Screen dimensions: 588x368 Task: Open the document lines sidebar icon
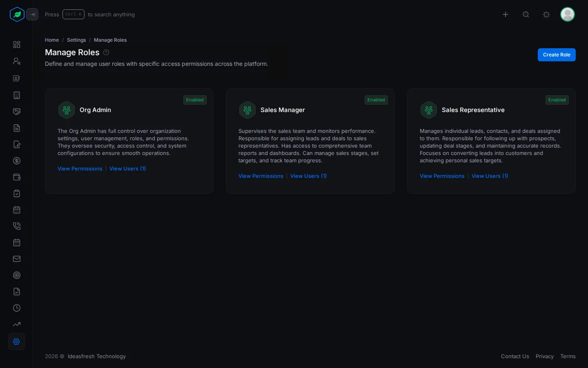tap(17, 128)
